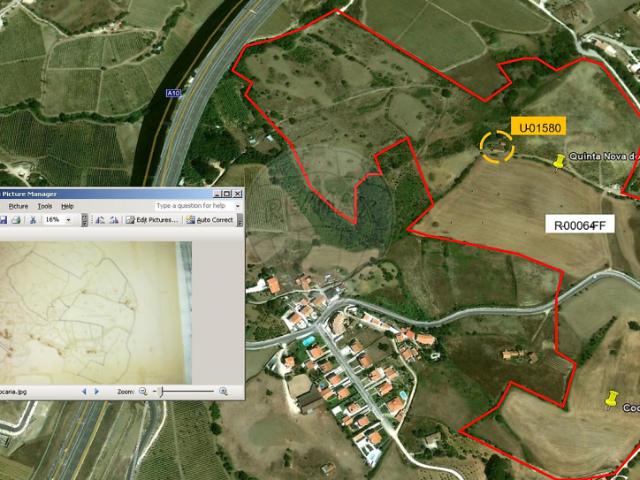Image resolution: width=640 pixels, height=480 pixels.
Task: Rotate the picture left using the toolbar icon
Action: [100, 220]
